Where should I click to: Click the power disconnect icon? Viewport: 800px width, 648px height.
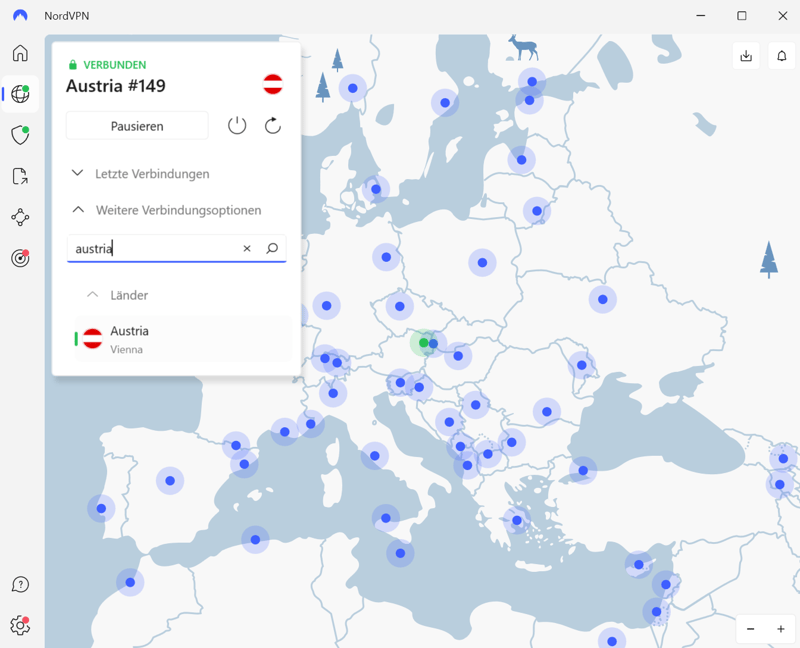pyautogui.click(x=237, y=126)
